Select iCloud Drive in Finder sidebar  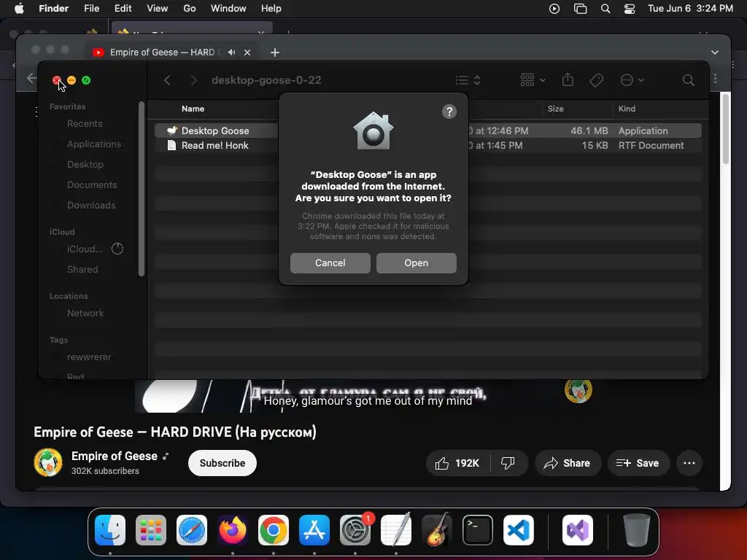coord(85,249)
